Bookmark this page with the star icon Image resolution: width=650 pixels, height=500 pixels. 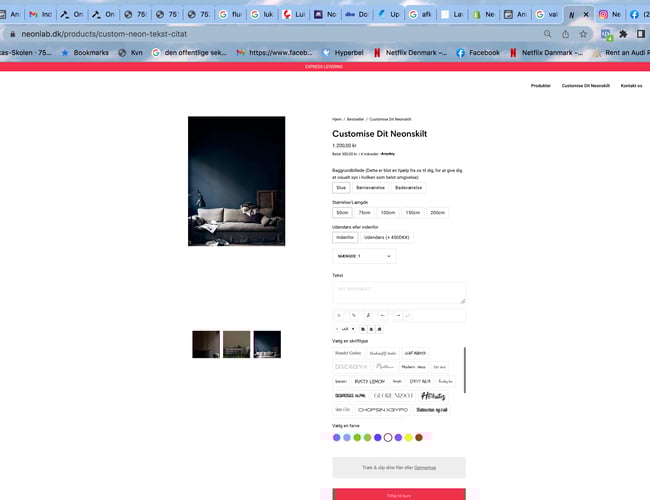(x=583, y=34)
